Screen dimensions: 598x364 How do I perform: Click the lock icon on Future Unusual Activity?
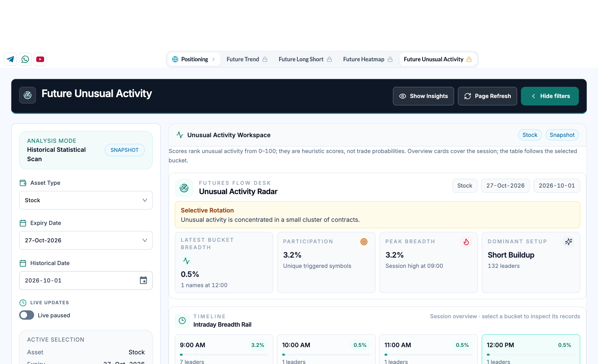[x=469, y=59]
